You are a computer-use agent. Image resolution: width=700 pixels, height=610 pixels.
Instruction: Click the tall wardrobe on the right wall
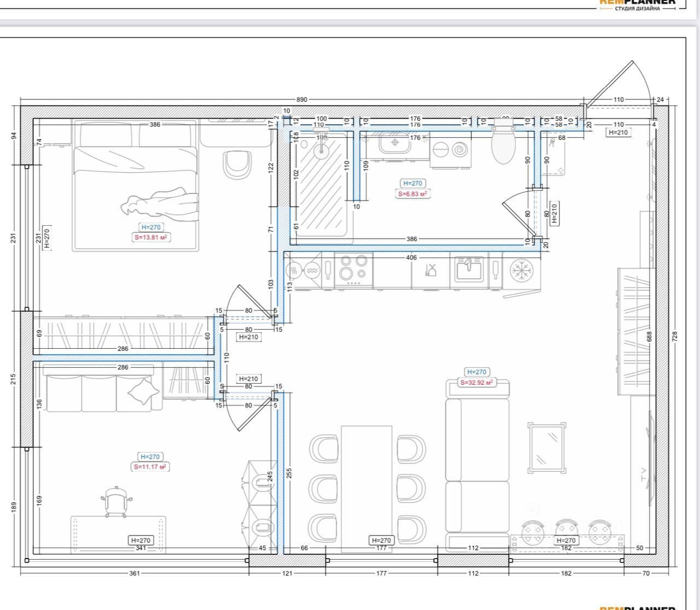point(637,332)
